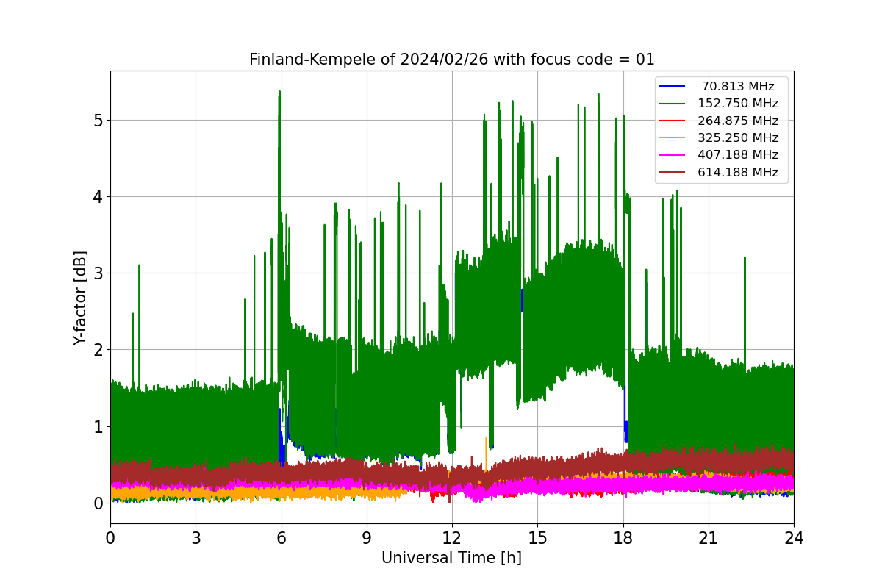Click the green legend line swatch
This screenshot has width=882, height=588.
[673, 104]
